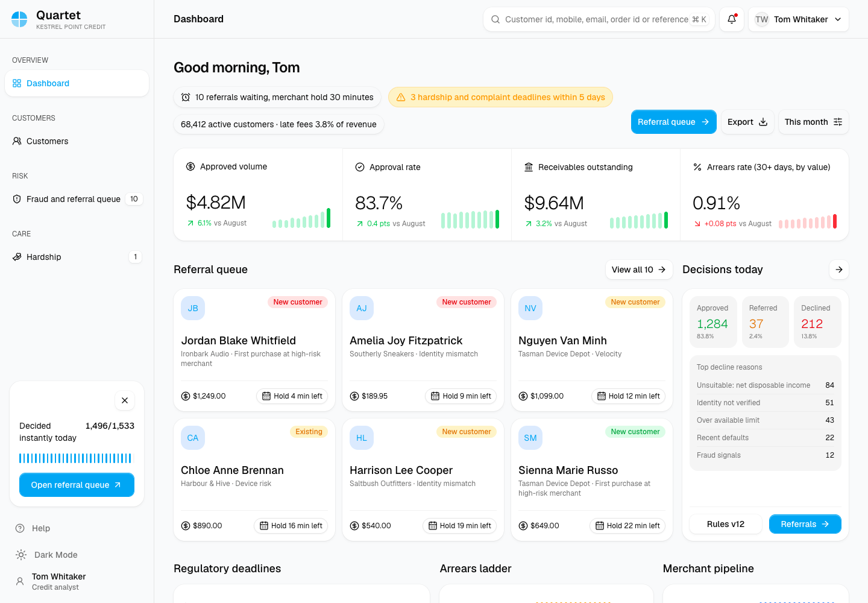Open Hardship in sidebar

[x=77, y=257]
